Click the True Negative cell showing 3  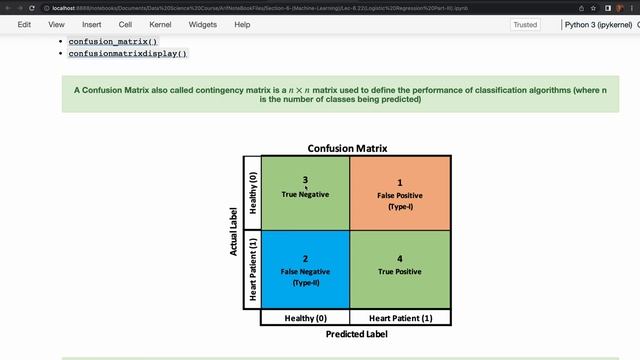(x=305, y=193)
